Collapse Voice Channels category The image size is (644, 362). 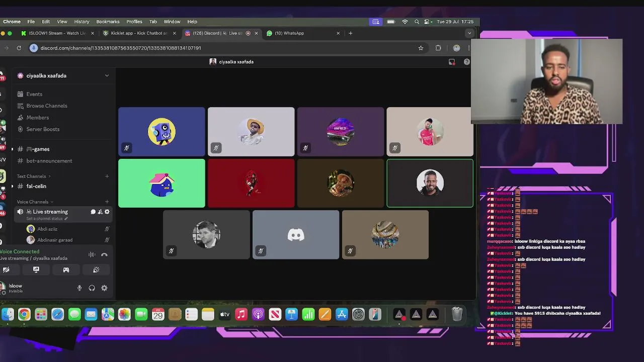point(35,202)
